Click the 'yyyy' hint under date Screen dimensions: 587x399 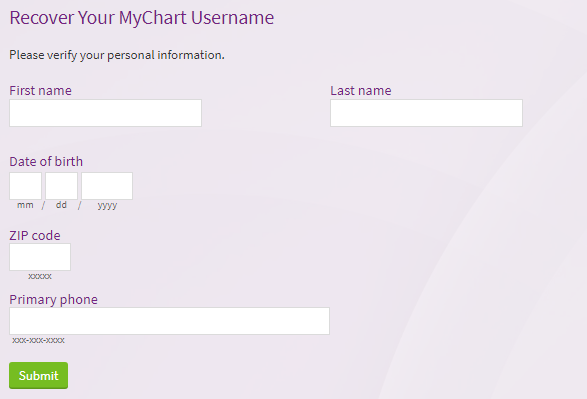click(x=107, y=205)
